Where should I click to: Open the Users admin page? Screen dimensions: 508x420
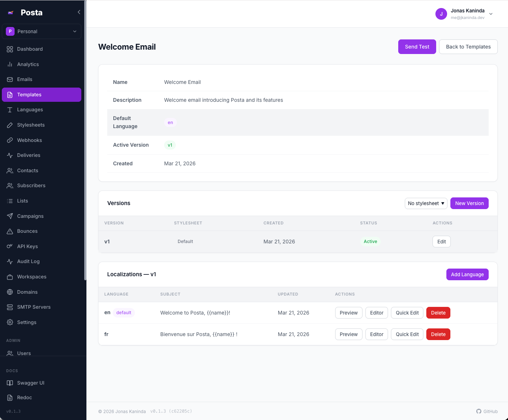pyautogui.click(x=42, y=353)
